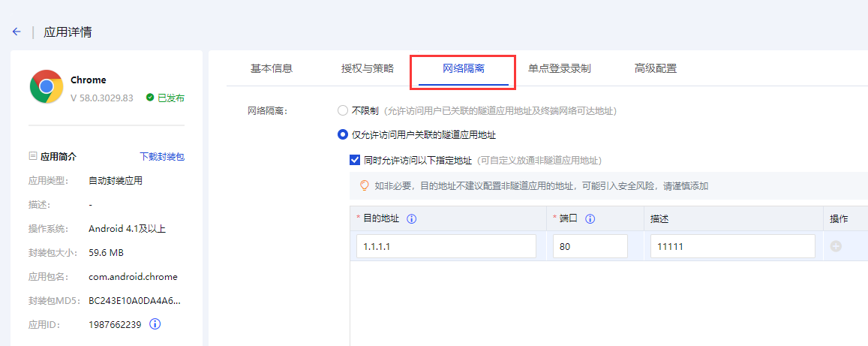Click the 描述 input field showing 11111
Viewport: 868px width, 346px height.
click(733, 246)
